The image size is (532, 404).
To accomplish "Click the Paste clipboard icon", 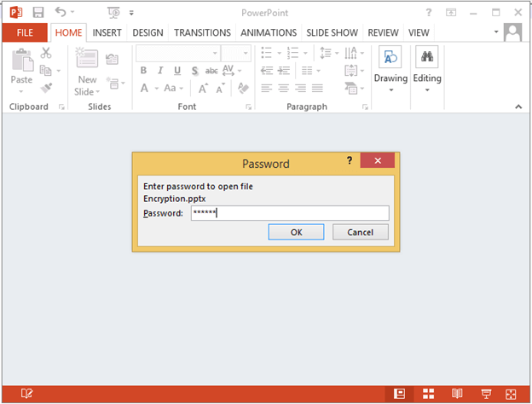I will click(x=21, y=61).
